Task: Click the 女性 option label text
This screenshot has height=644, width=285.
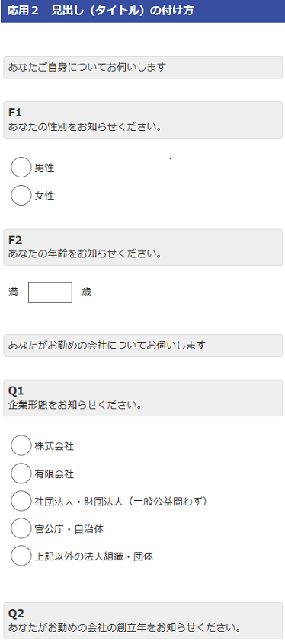Action: (x=44, y=196)
